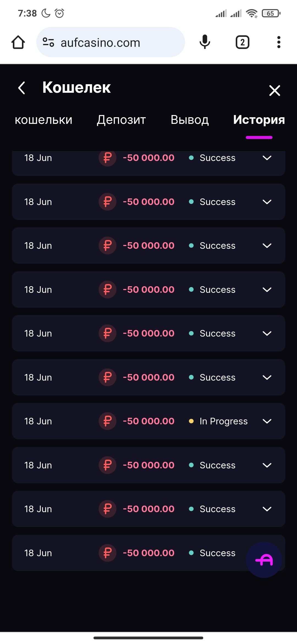The image size is (297, 644).
Task: Close the Кошелек wallet panel
Action: pos(274,91)
